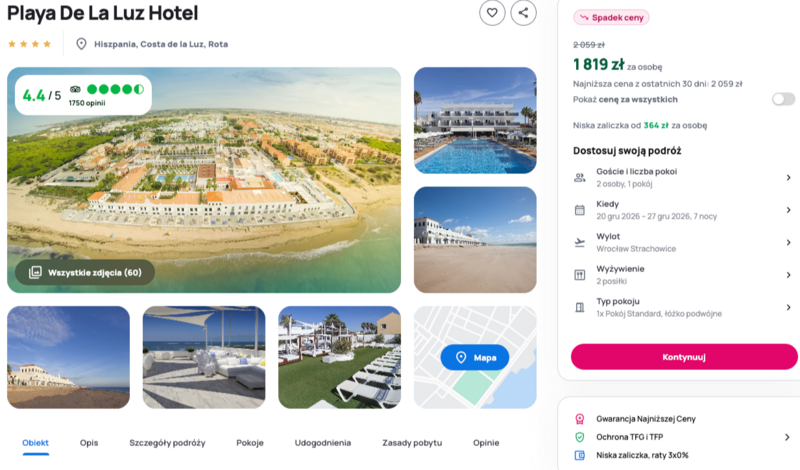Click the guests icon beside Goście i liczba pokoi
Image resolution: width=800 pixels, height=470 pixels.
click(580, 178)
